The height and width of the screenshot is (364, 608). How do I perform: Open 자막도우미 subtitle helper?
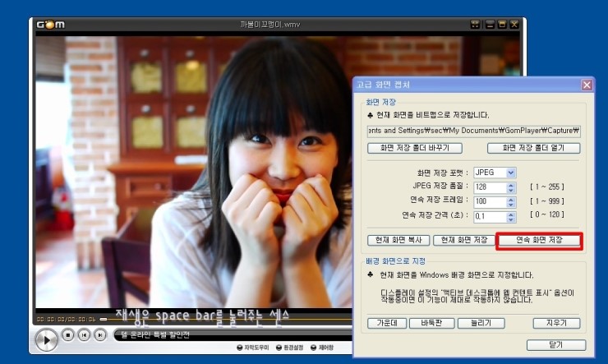(x=253, y=348)
